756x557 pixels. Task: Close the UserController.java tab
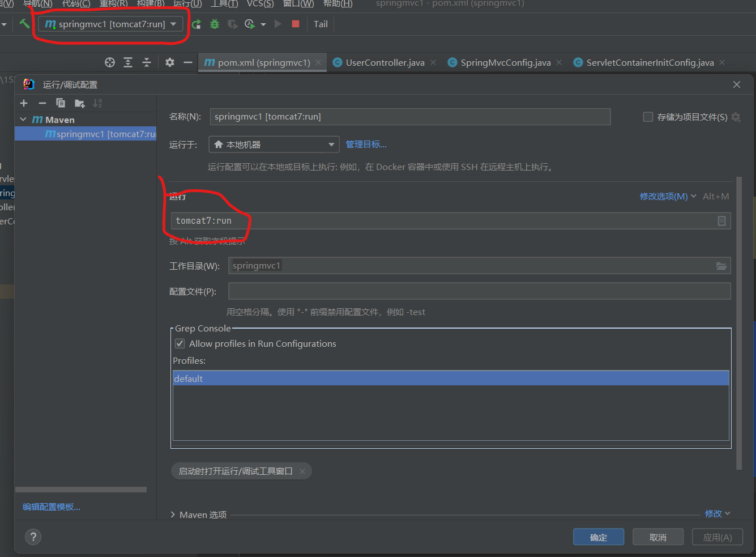(433, 62)
